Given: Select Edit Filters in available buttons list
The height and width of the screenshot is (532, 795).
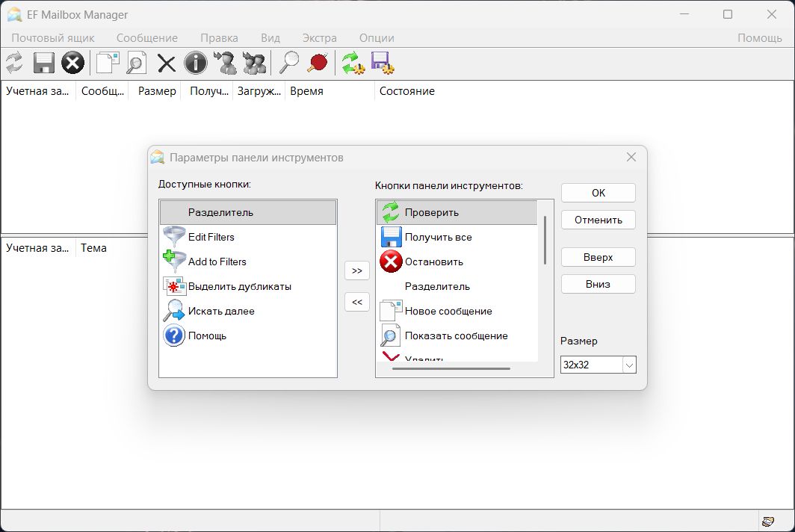Looking at the screenshot, I should (x=211, y=237).
